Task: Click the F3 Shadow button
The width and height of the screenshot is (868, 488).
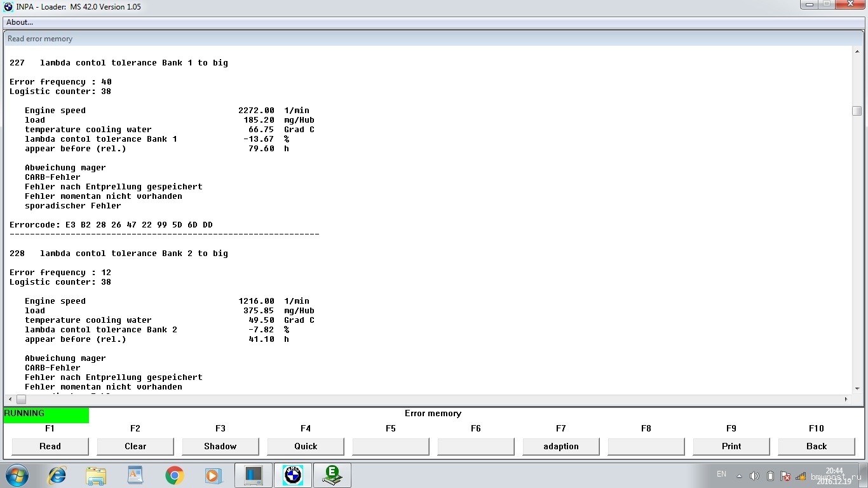Action: click(x=220, y=446)
